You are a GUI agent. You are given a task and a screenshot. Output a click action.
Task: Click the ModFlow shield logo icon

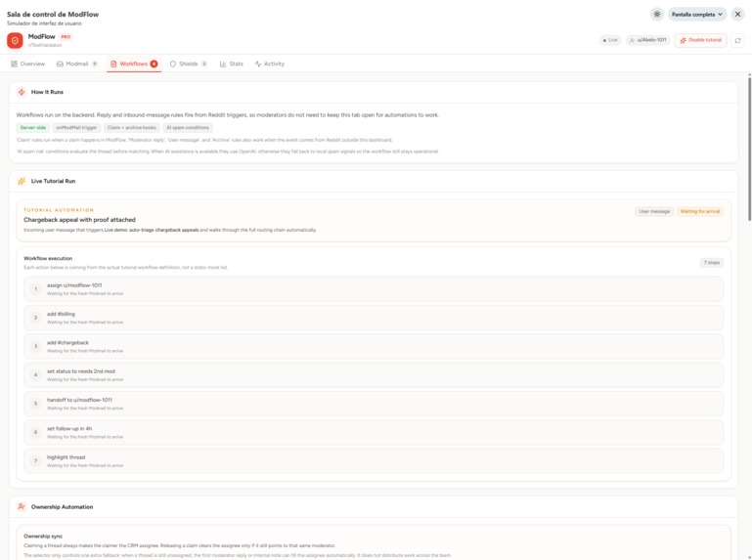tap(15, 40)
